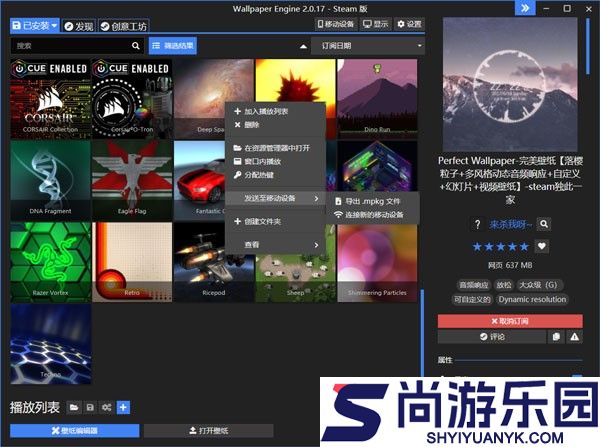The width and height of the screenshot is (600, 447).
Task: Click the 大众级 (G) tag
Action: click(538, 285)
